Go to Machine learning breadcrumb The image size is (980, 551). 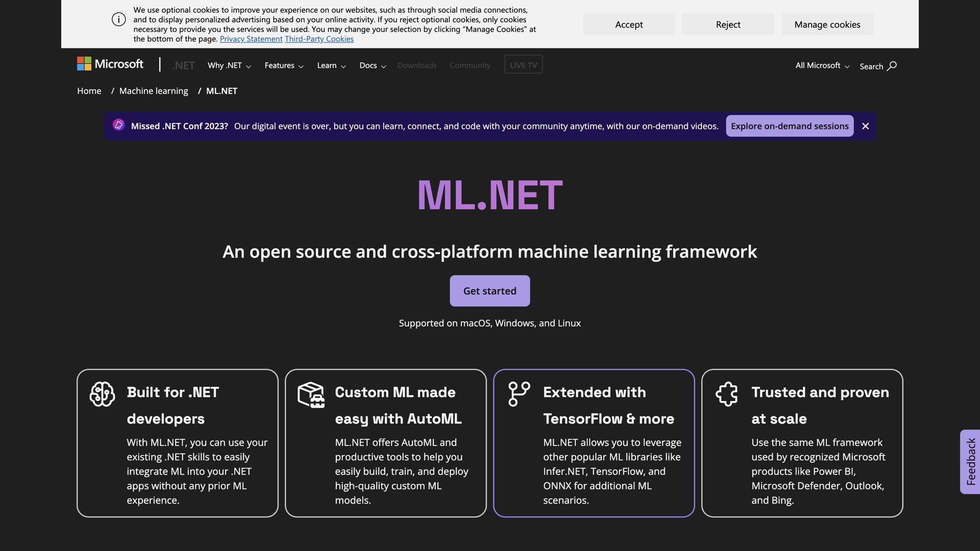(153, 91)
